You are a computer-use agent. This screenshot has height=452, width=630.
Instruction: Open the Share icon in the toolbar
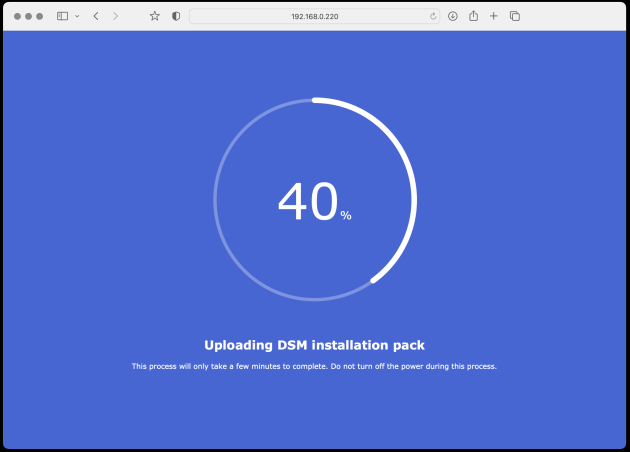point(474,16)
